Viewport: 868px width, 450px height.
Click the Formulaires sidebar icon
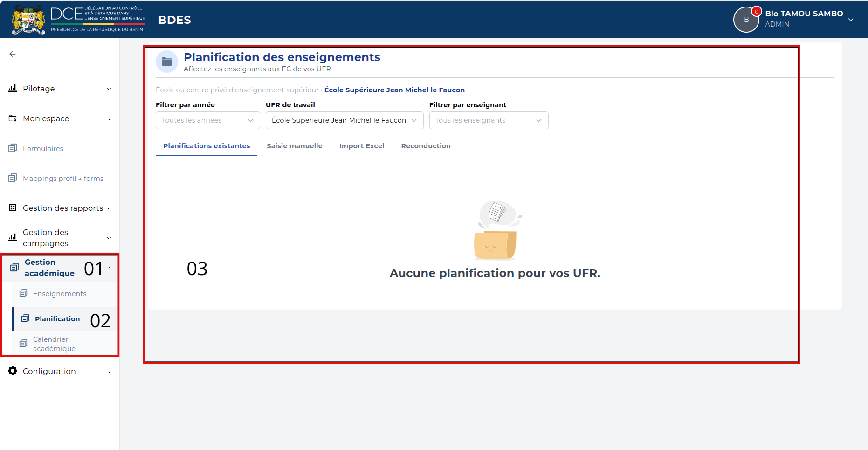[x=13, y=148]
